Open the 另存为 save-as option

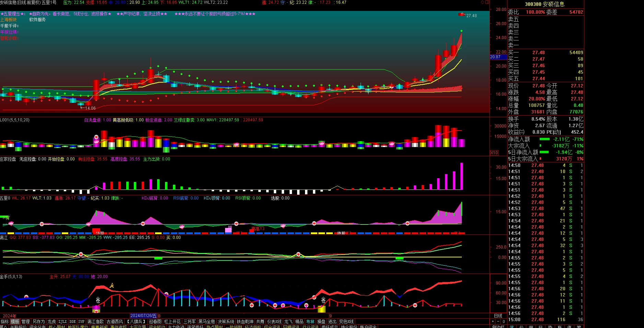39,321
